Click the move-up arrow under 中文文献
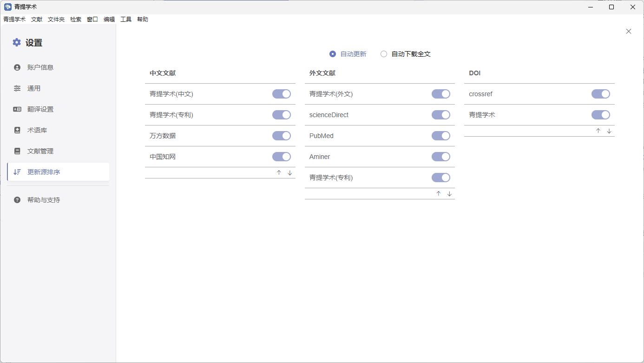Image resolution: width=644 pixels, height=363 pixels. (x=279, y=173)
